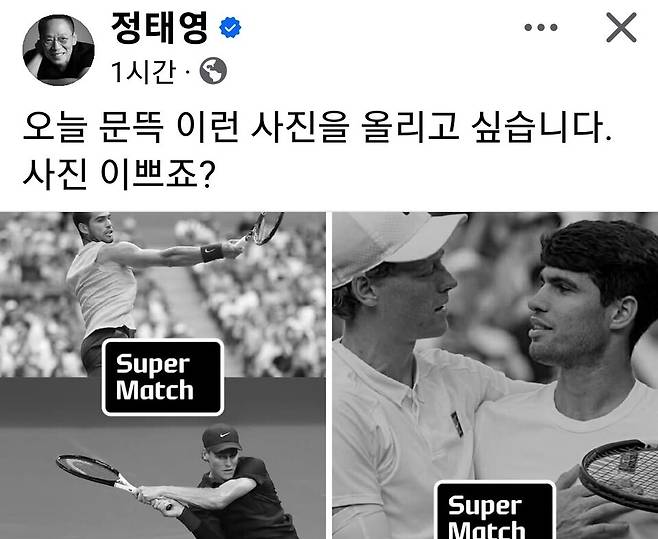658x539 pixels.
Task: Close the post with the X icon
Action: click(x=621, y=28)
